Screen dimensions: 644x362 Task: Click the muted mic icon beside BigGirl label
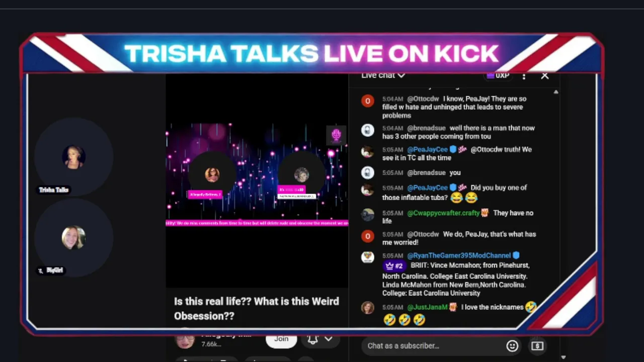pyautogui.click(x=41, y=270)
